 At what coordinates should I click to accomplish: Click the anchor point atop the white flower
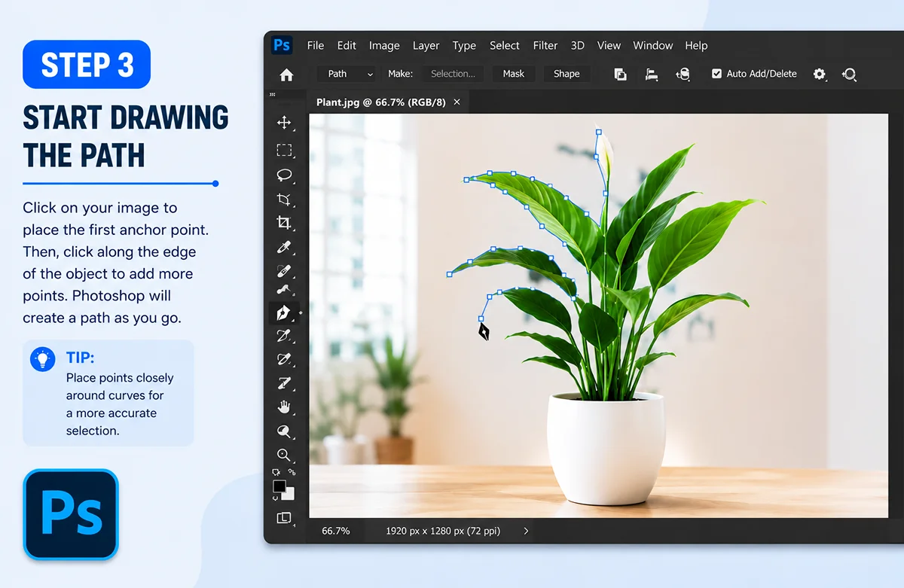[x=599, y=133]
